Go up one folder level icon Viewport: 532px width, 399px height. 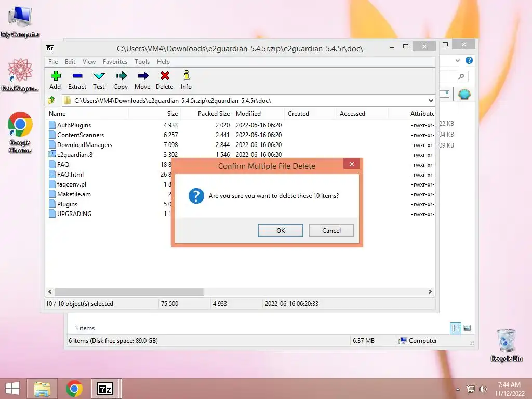(51, 100)
